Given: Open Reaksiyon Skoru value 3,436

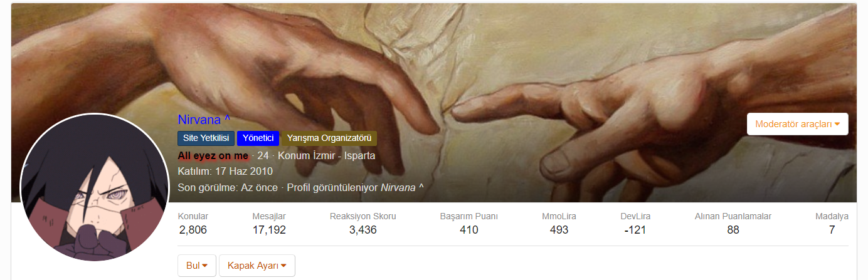Looking at the screenshot, I should [x=363, y=230].
